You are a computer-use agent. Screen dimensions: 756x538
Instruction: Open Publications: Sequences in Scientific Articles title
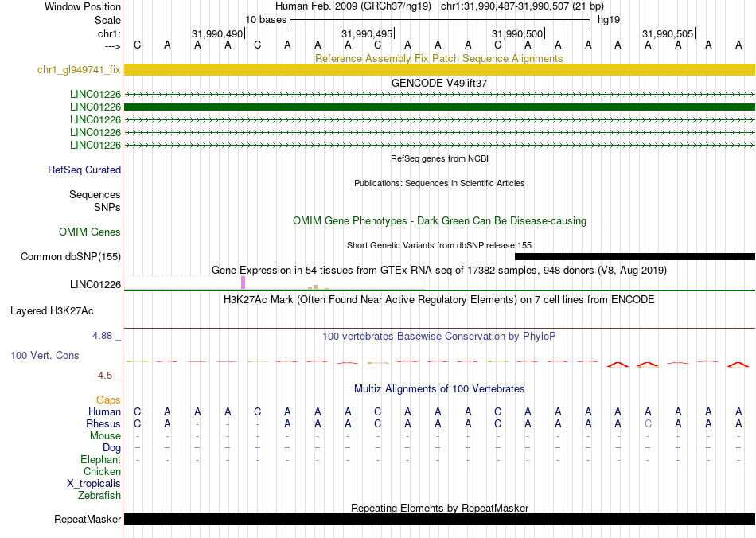439,183
